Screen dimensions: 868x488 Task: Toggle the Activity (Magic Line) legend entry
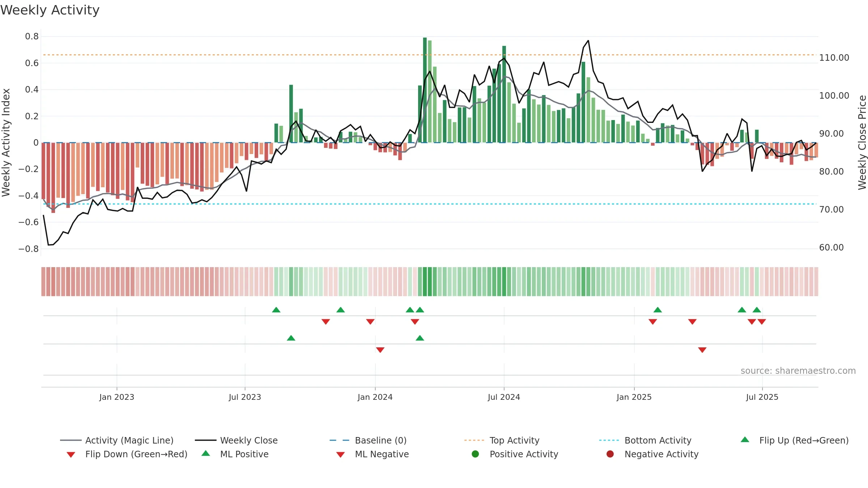pyautogui.click(x=117, y=440)
